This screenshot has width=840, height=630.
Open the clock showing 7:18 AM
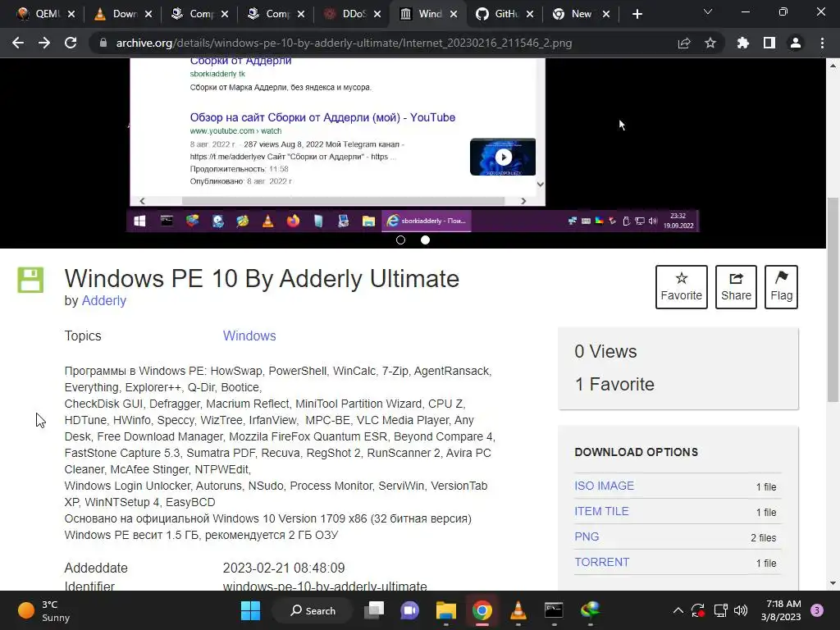click(x=781, y=610)
